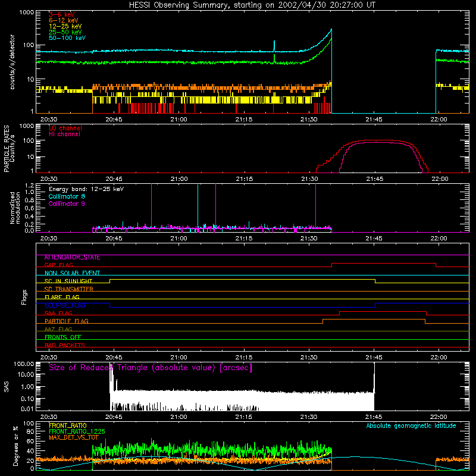Click the PARTICLE_FLAG label
The image size is (476, 476).
[67, 321]
